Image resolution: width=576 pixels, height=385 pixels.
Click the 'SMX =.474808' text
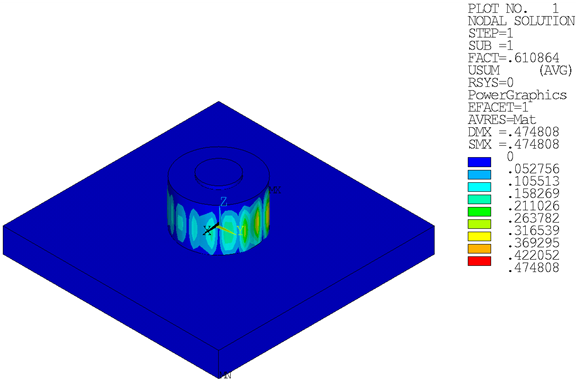tap(514, 144)
